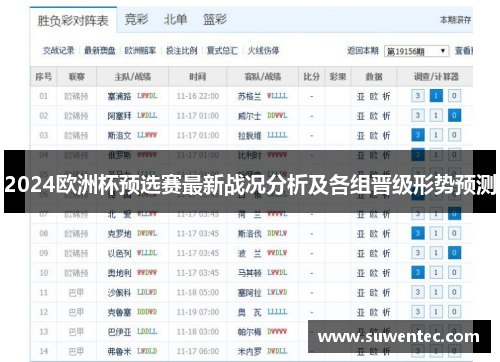Toggle pick 0 for row 11 沙佩科
Viewport: 500px width, 362px height.
pyautogui.click(x=454, y=292)
